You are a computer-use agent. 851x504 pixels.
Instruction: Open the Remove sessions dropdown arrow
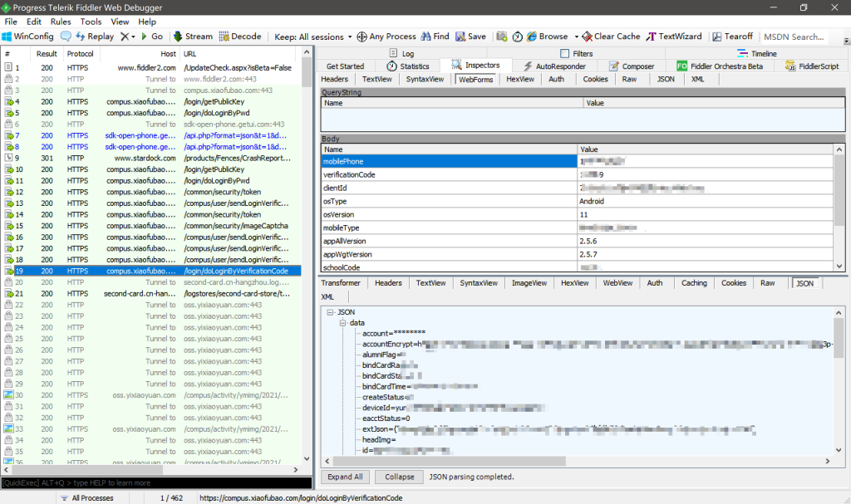[x=133, y=37]
